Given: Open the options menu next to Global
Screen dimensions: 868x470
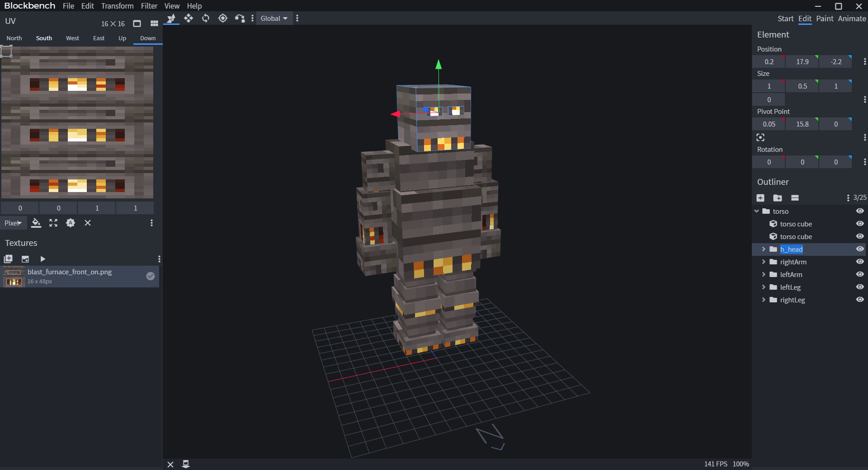Looking at the screenshot, I should [x=297, y=19].
